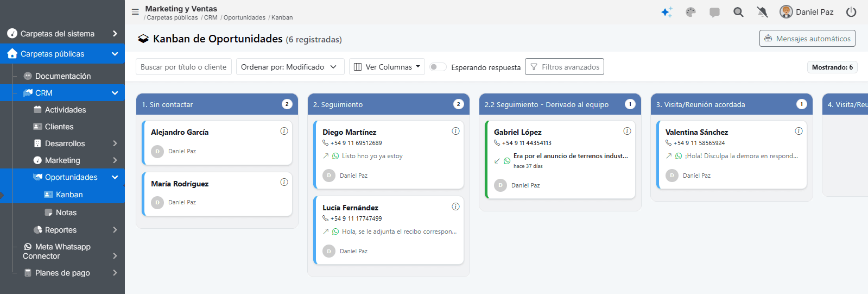The image size is (868, 294).
Task: Click CRM breadcrumb link
Action: [x=211, y=17]
